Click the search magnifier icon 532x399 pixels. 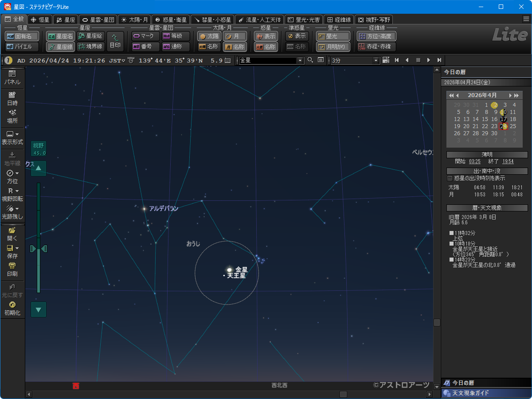310,60
